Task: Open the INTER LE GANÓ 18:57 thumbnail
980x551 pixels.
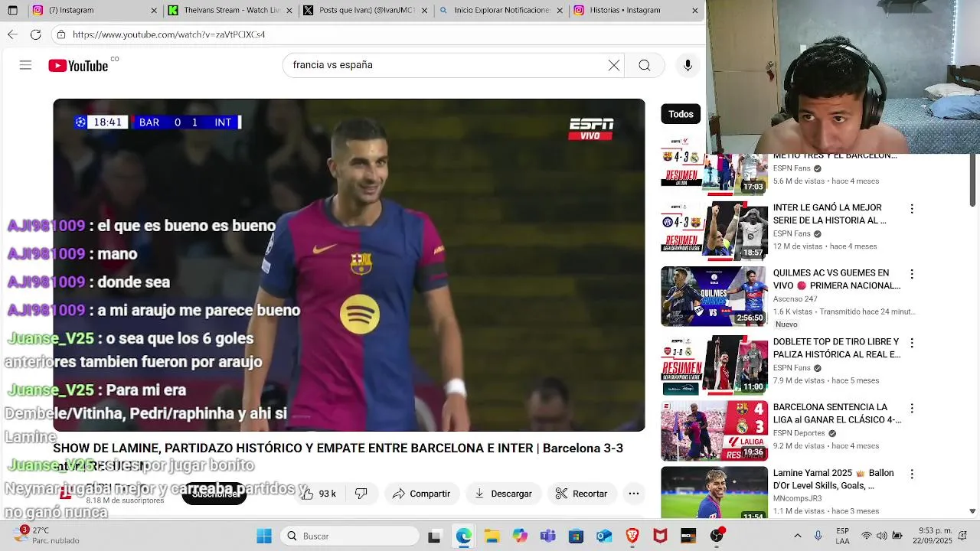Action: (714, 230)
